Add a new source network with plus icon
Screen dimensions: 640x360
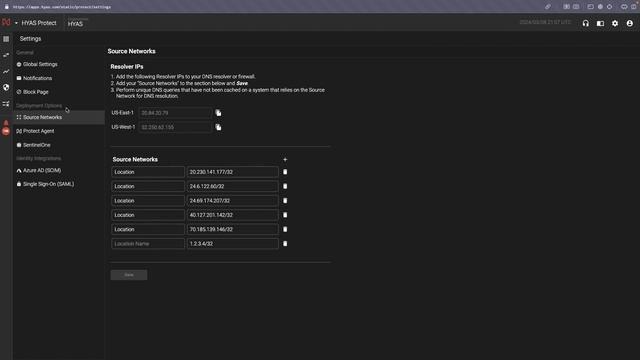pos(285,160)
